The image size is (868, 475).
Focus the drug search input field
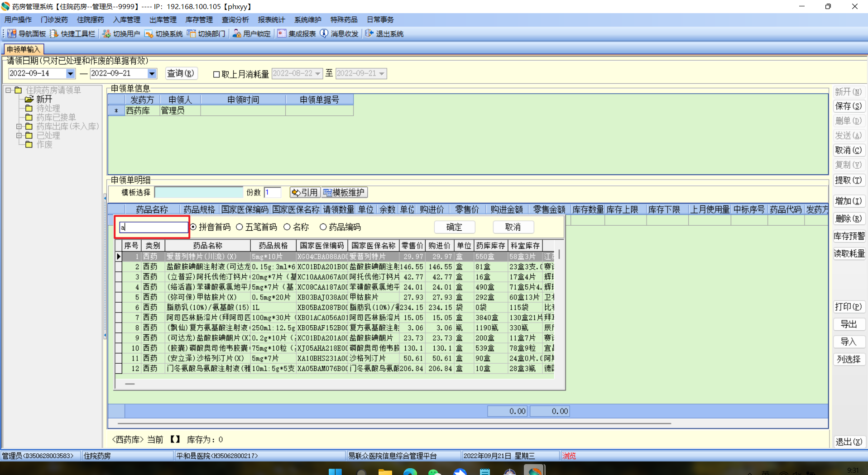[153, 227]
